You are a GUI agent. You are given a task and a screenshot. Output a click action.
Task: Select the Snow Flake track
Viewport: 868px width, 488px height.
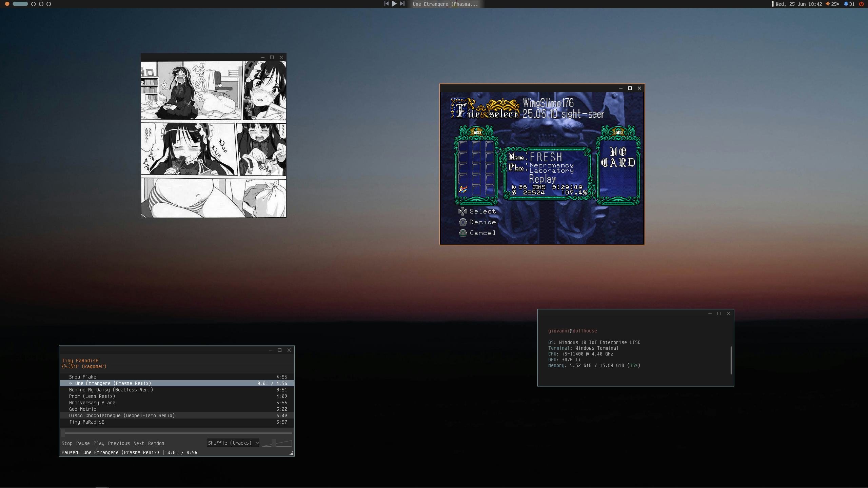(x=177, y=377)
